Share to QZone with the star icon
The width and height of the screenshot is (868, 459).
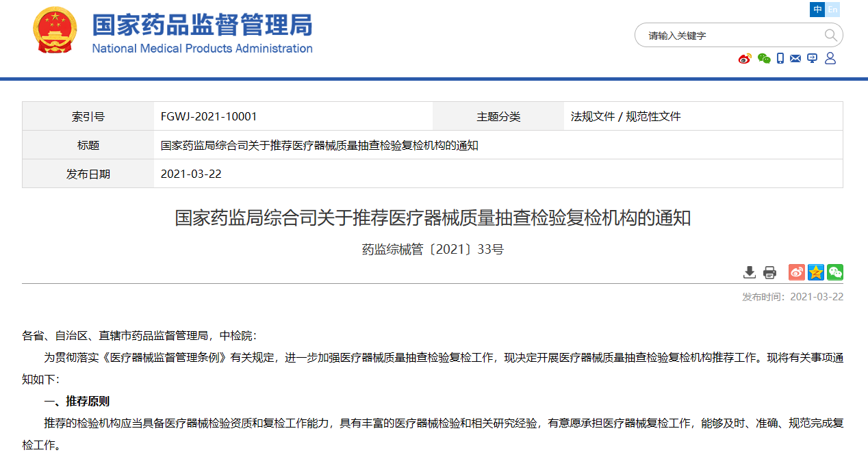click(815, 272)
